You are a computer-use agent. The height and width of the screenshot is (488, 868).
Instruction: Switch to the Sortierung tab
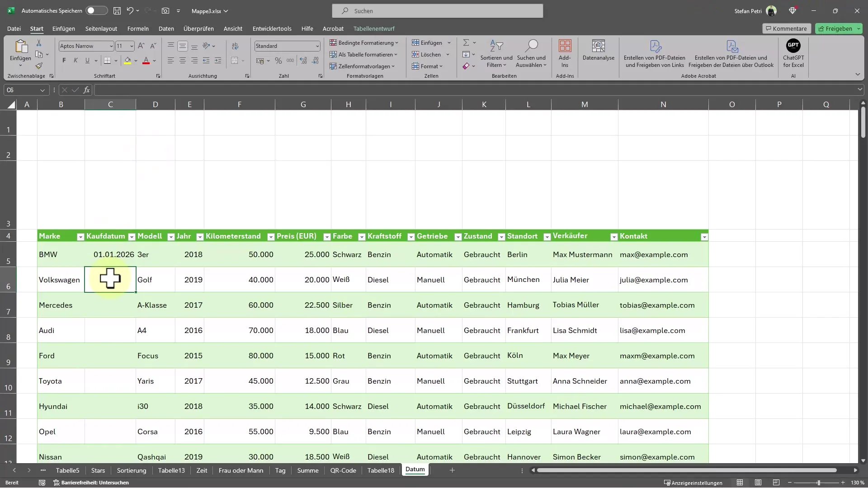[131, 470]
